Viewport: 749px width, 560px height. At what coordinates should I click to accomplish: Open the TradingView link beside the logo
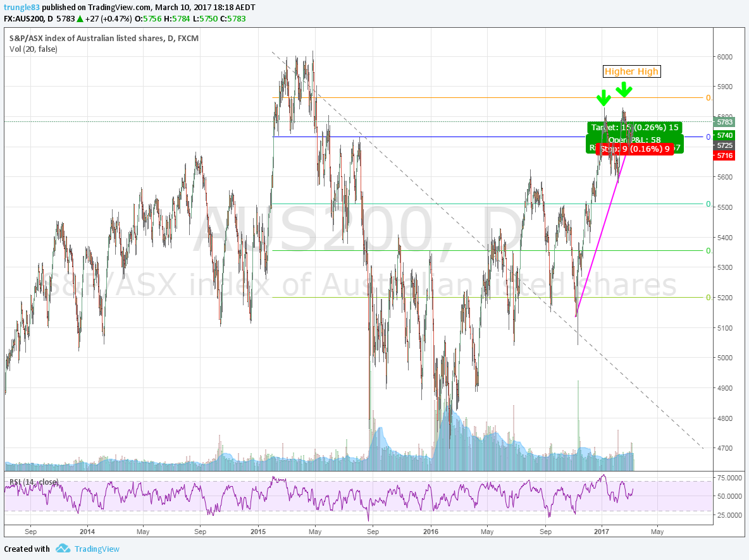[97, 549]
